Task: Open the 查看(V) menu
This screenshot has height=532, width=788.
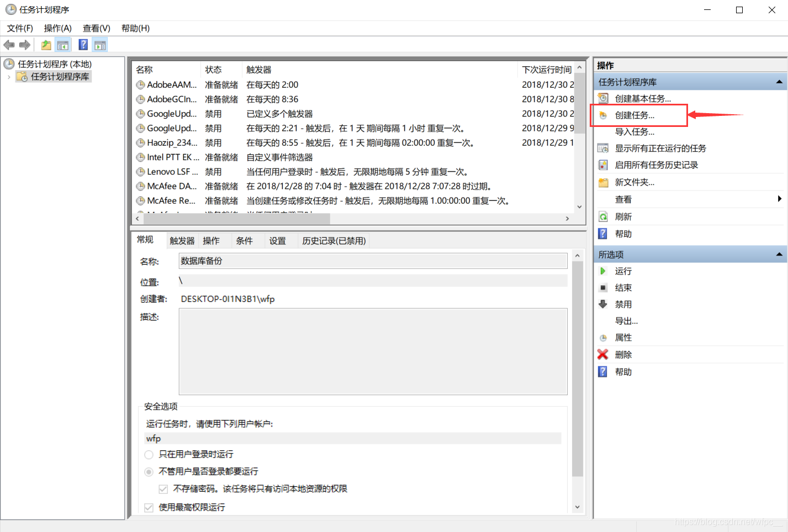Action: click(97, 29)
